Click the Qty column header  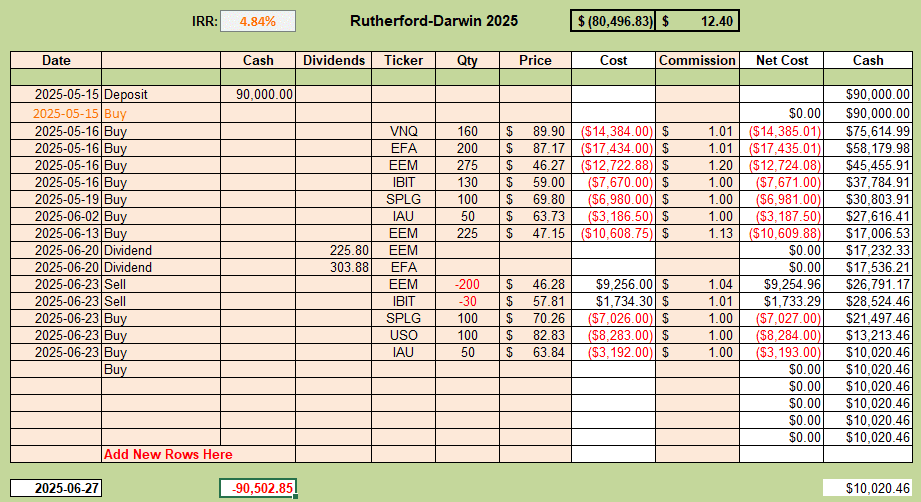(x=468, y=60)
